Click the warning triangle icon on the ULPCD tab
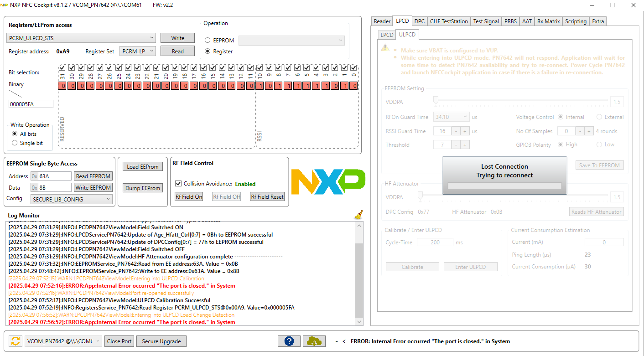 point(384,47)
